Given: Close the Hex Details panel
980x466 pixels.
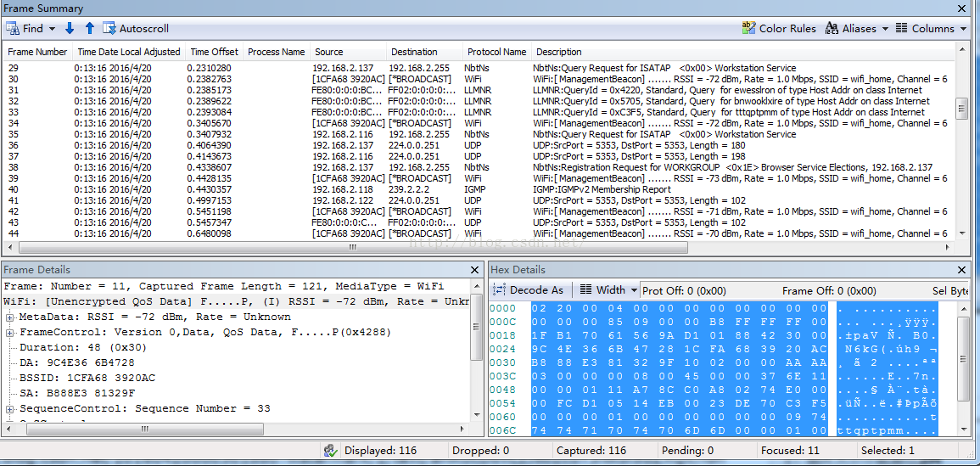Looking at the screenshot, I should pos(962,270).
